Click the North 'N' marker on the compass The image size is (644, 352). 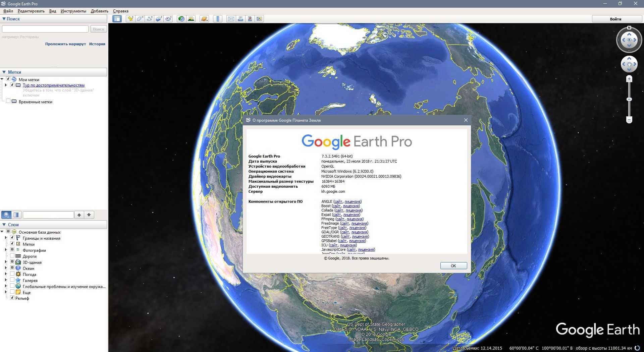coord(629,28)
